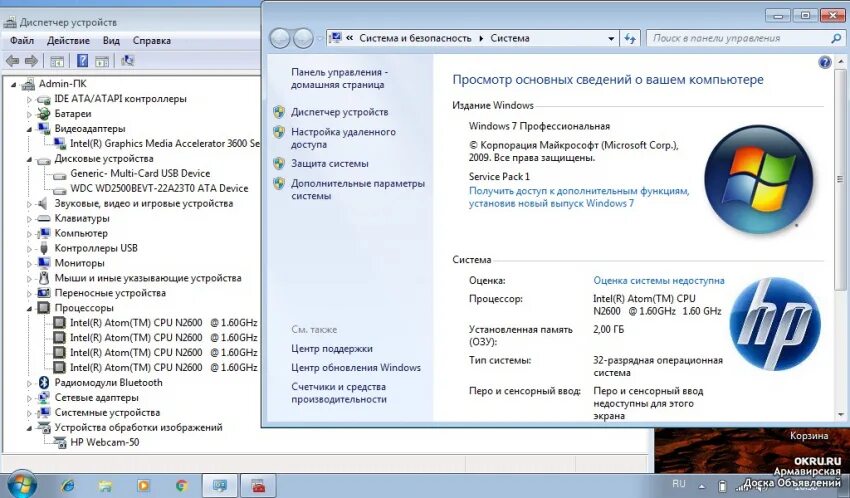Collapse the Видеоадаптеры node

click(29, 130)
